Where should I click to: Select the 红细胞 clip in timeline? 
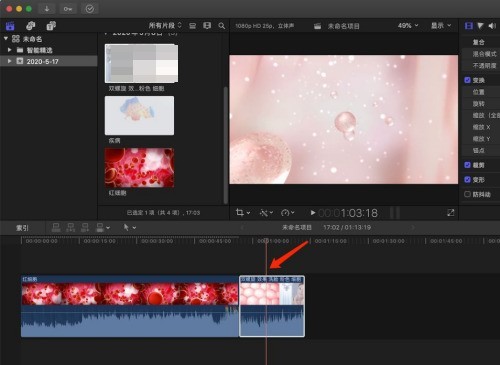tap(130, 306)
